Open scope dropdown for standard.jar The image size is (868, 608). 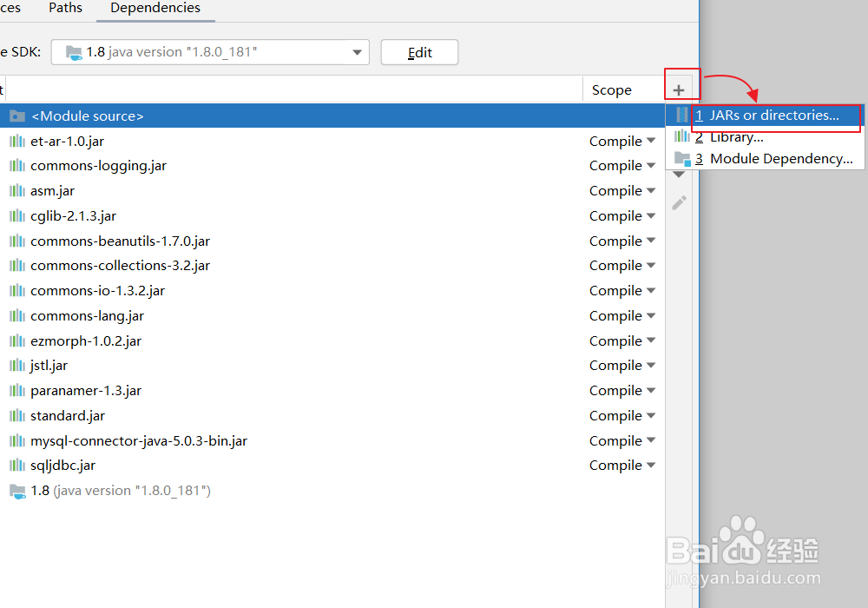651,415
